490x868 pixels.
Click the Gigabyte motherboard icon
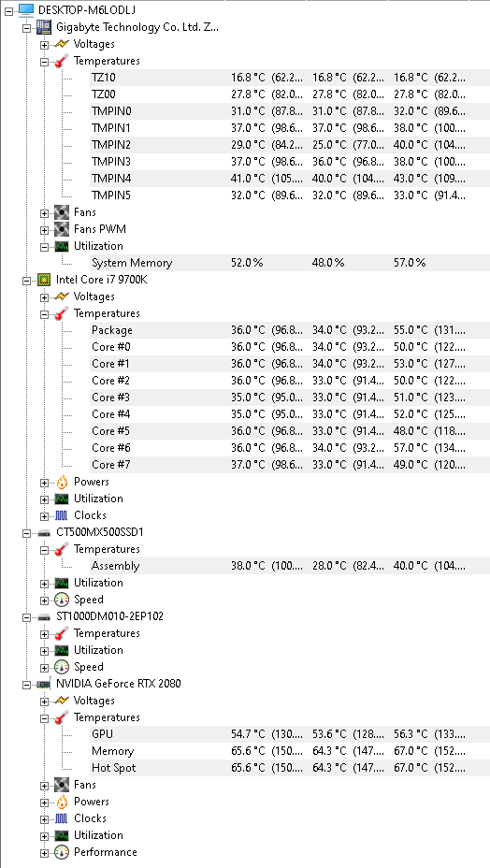[x=45, y=26]
